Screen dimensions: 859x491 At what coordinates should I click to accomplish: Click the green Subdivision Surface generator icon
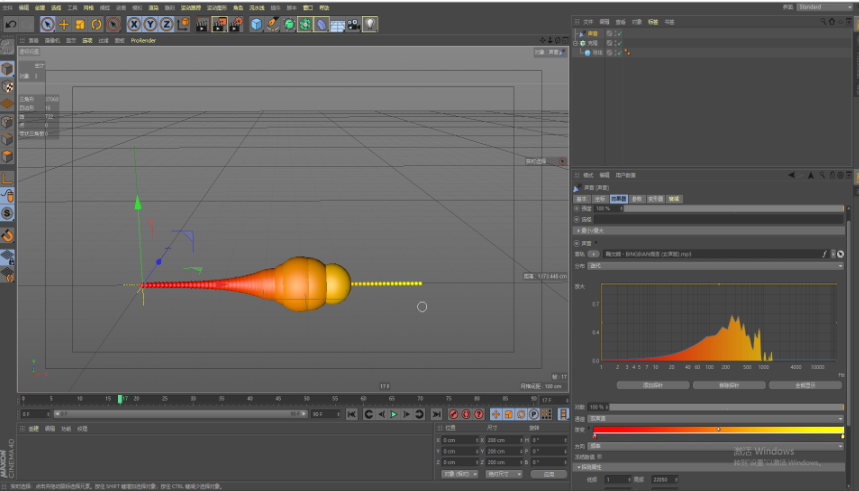coord(289,24)
